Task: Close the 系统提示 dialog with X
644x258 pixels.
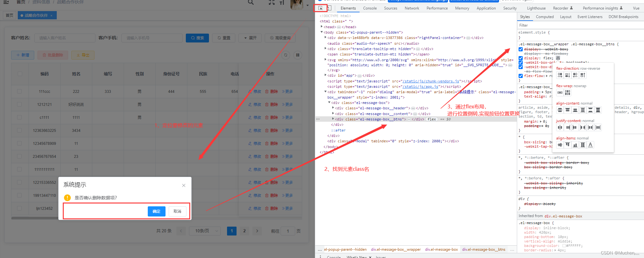Action: (184, 185)
